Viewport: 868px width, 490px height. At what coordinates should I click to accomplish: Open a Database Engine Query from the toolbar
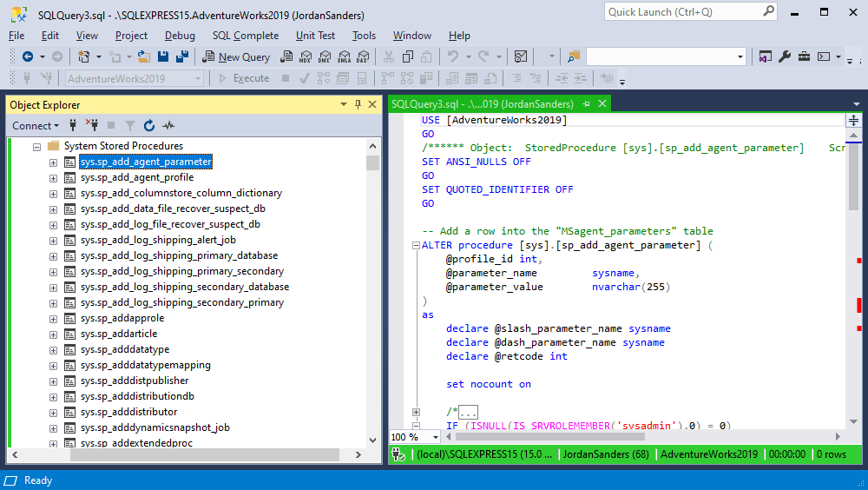(286, 56)
